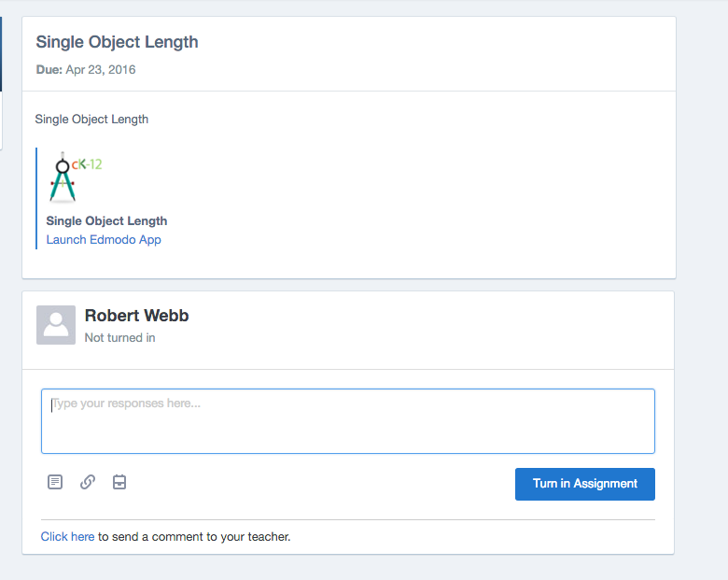Click "to send a comment to your teacher" text
The height and width of the screenshot is (580, 728).
(x=194, y=537)
